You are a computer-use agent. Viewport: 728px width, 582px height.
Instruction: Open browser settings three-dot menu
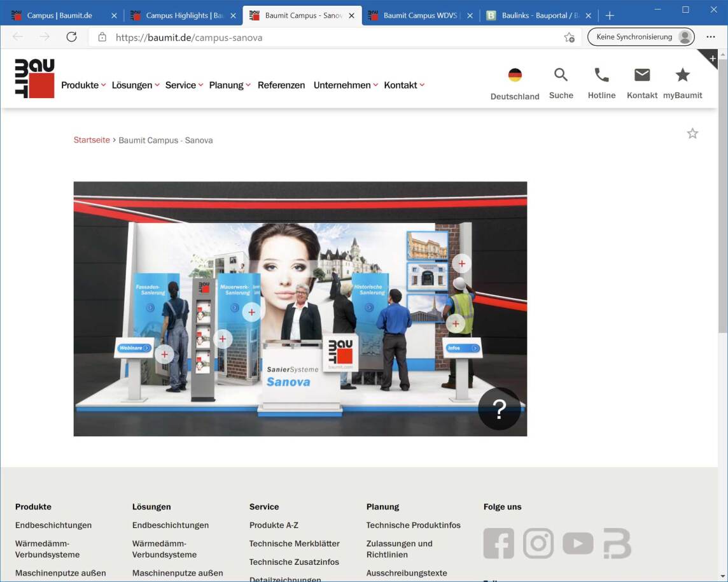point(711,37)
